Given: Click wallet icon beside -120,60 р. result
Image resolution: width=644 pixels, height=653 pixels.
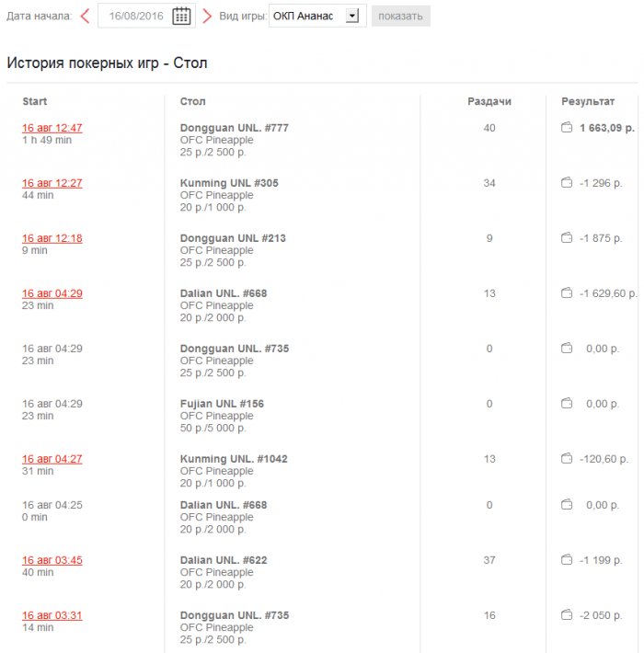Looking at the screenshot, I should [x=567, y=458].
